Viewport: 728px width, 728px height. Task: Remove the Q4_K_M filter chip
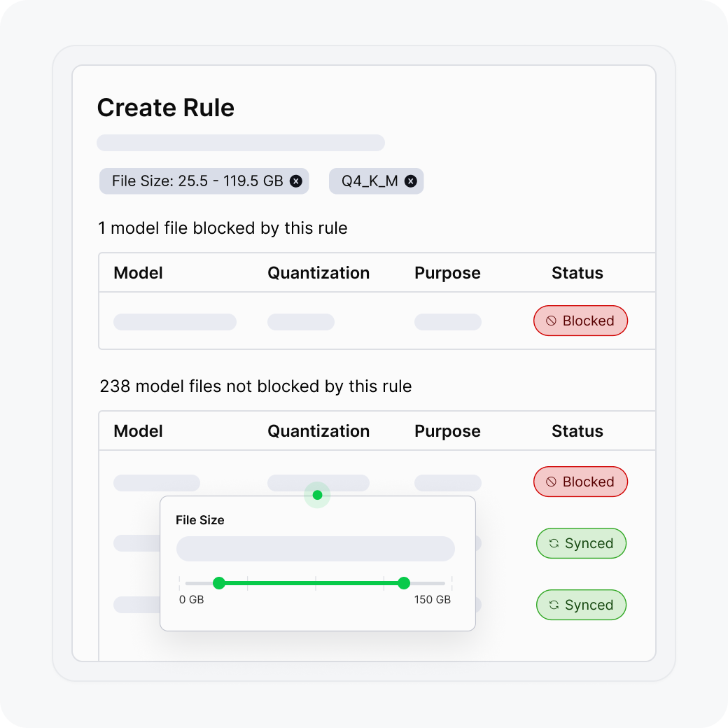pos(411,181)
